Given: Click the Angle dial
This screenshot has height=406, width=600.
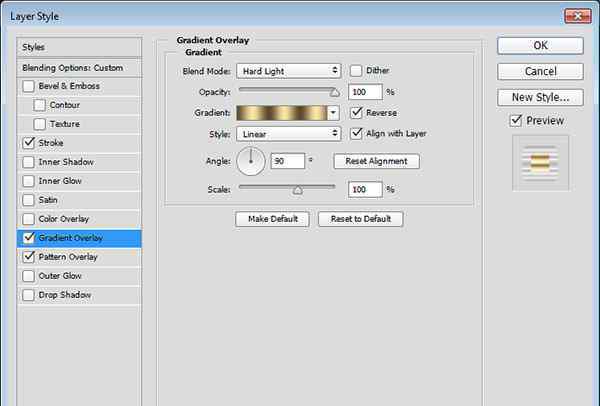Looking at the screenshot, I should pyautogui.click(x=251, y=161).
